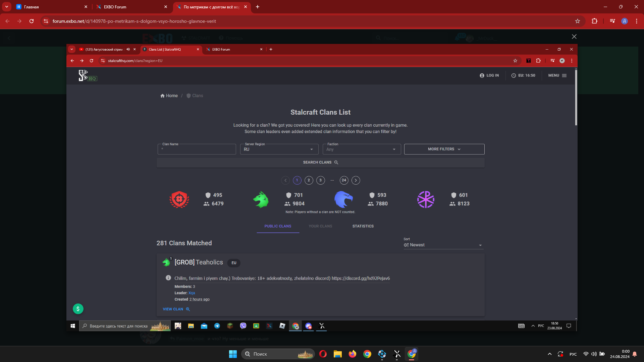Screen dimensions: 644x362
Task: Click the 281 Clans Matched heading
Action: [x=184, y=243]
